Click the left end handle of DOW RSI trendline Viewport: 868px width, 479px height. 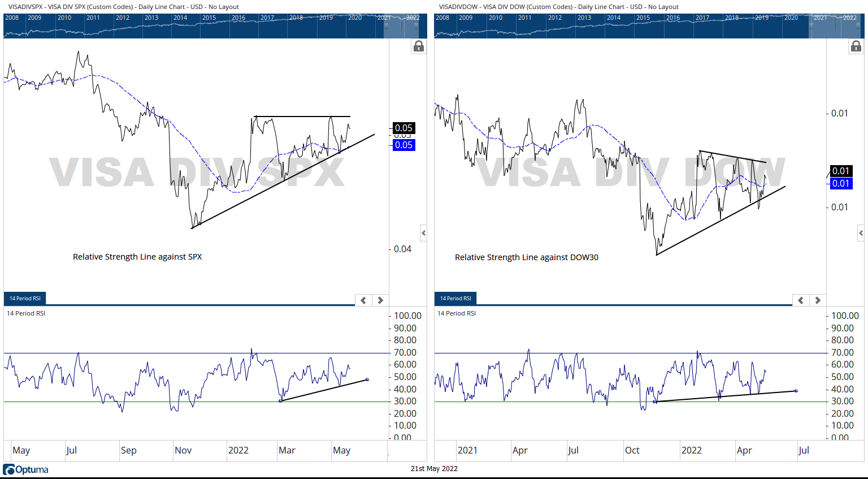pyautogui.click(x=655, y=402)
